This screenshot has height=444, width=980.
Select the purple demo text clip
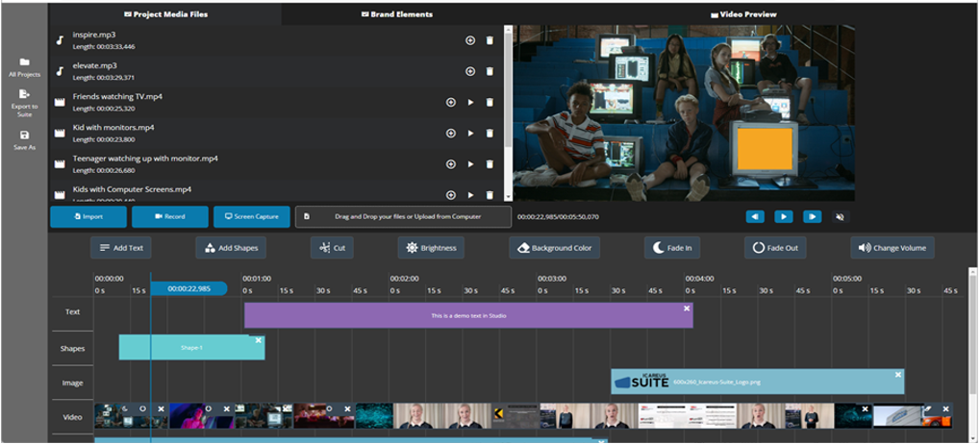click(x=468, y=315)
